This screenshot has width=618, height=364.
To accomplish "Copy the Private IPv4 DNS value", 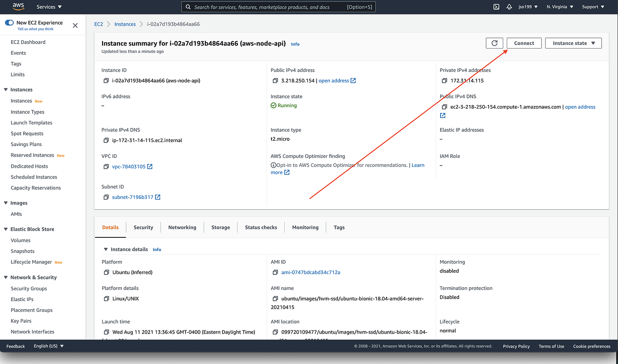I will tap(105, 140).
